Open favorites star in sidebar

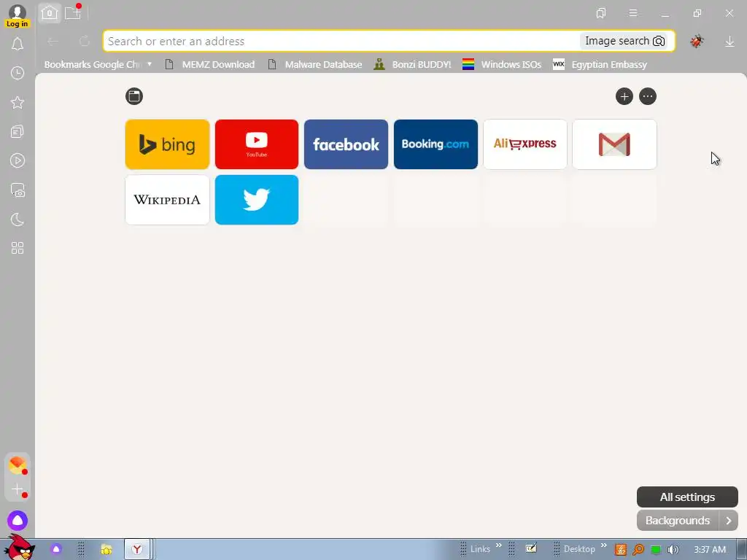tap(18, 102)
